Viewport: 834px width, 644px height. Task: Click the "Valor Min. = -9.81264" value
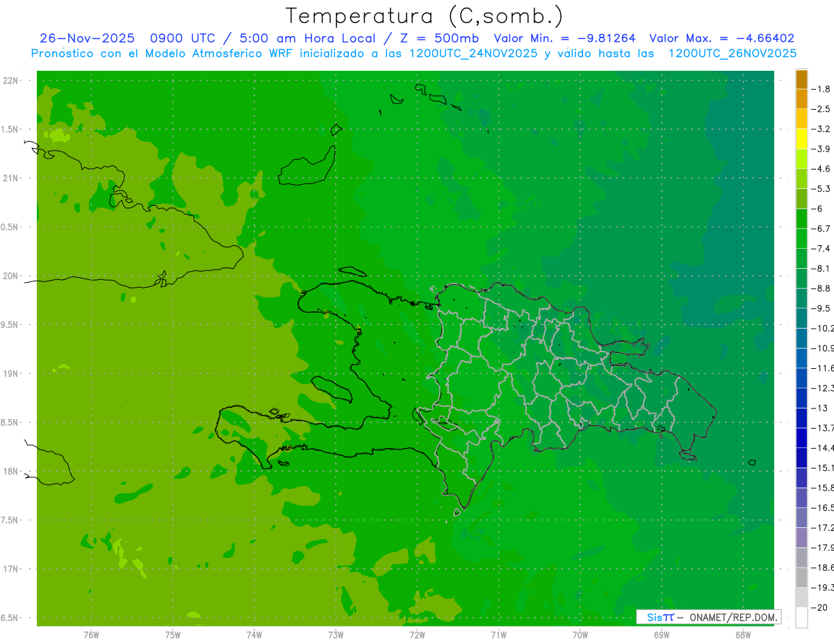pyautogui.click(x=564, y=38)
